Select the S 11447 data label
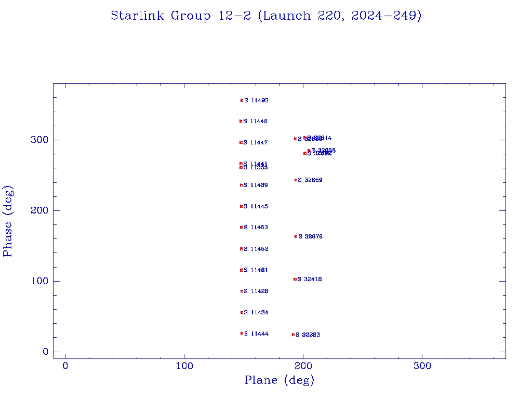 point(256,142)
